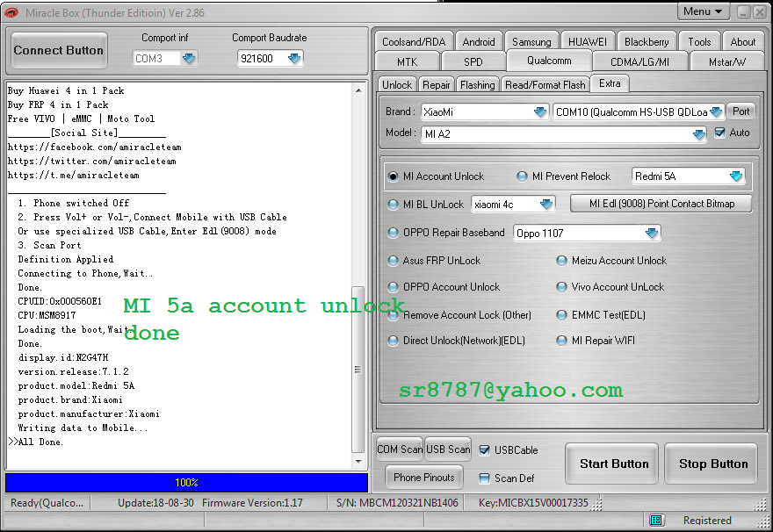Viewport: 773px width, 532px height.
Task: Open the Read/Format Flash sub-tab
Action: coord(545,85)
